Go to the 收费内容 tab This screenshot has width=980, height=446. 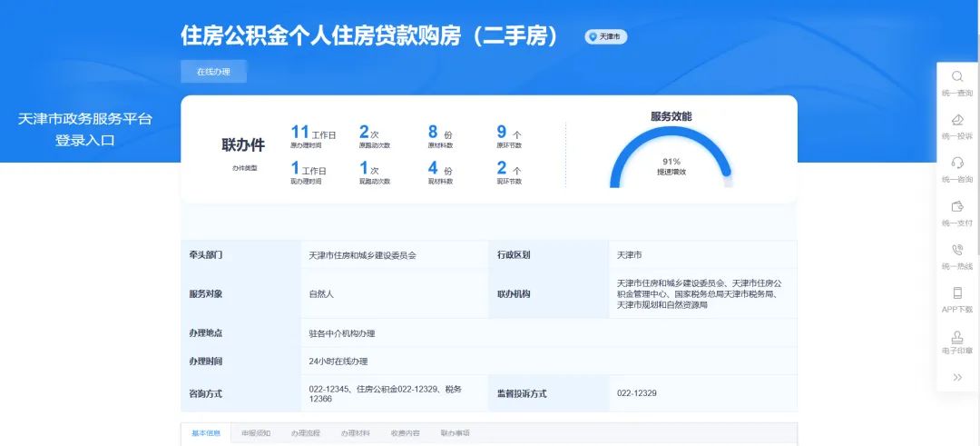(x=406, y=433)
